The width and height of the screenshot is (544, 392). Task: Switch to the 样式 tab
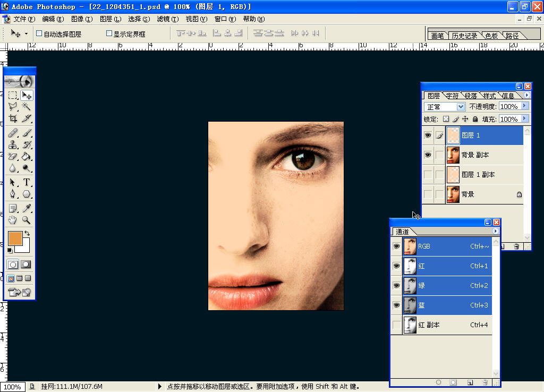click(x=489, y=96)
